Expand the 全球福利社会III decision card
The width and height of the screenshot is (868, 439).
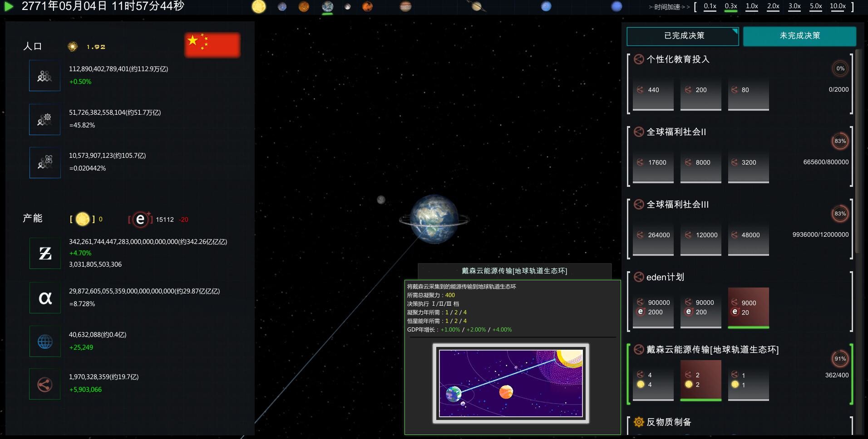(676, 205)
